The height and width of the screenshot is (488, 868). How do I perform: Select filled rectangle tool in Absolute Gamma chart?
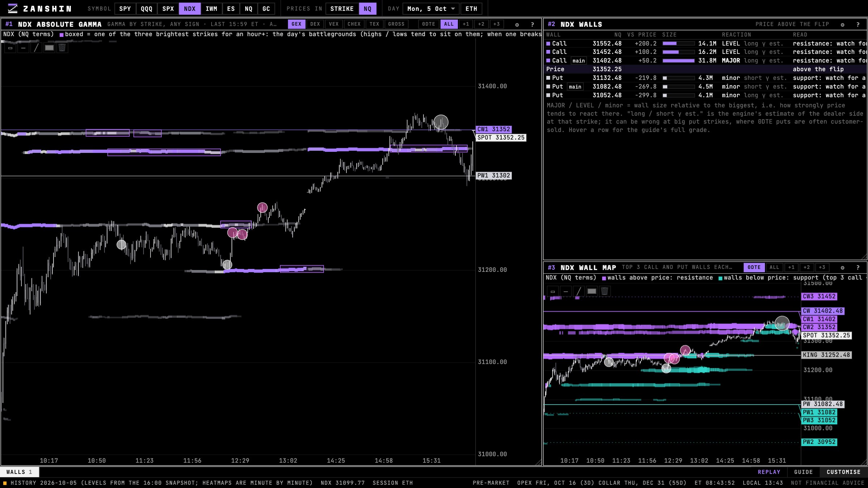[x=49, y=48]
